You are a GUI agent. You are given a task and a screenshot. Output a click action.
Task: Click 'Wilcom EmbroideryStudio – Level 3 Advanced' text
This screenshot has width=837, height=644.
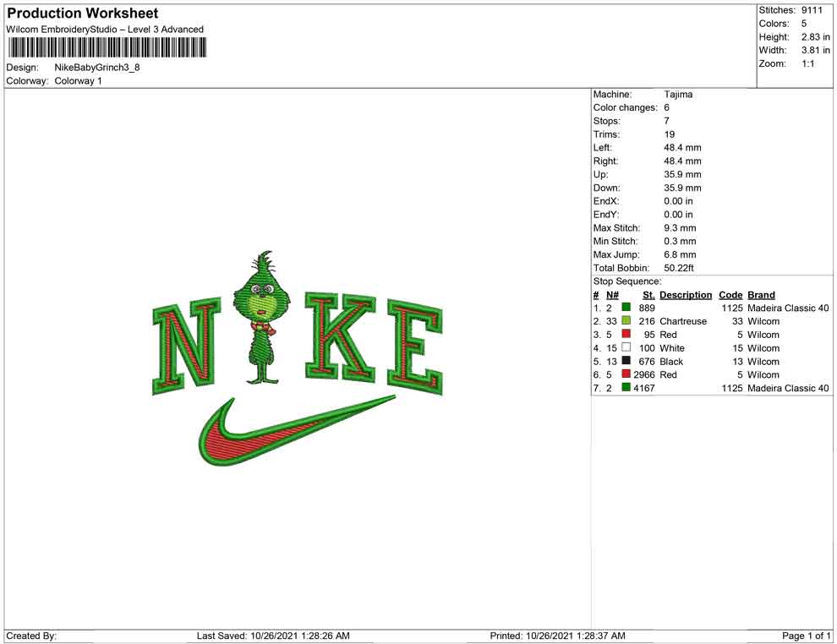point(105,30)
